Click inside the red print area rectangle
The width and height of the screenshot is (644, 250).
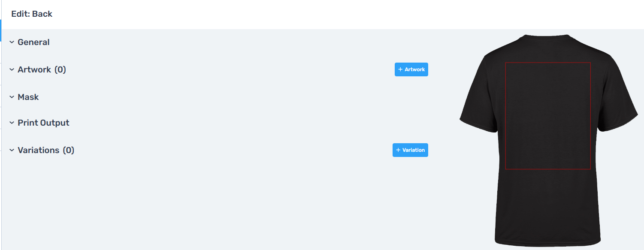click(x=548, y=116)
